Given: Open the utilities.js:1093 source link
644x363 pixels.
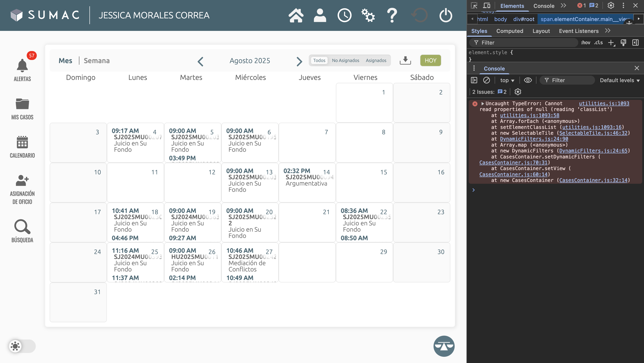Looking at the screenshot, I should click(604, 103).
